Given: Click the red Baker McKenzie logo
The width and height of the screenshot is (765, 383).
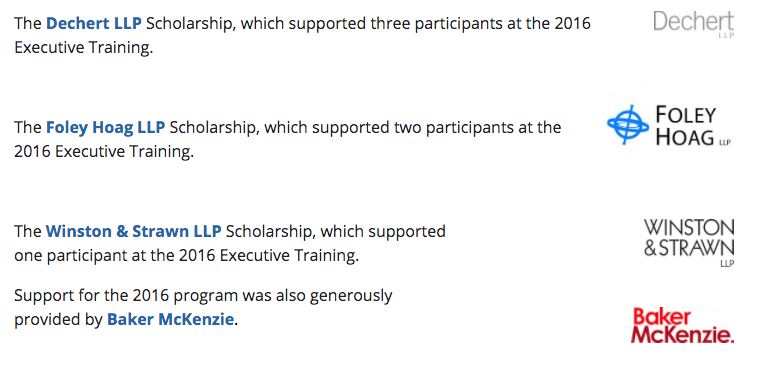Looking at the screenshot, I should [683, 325].
